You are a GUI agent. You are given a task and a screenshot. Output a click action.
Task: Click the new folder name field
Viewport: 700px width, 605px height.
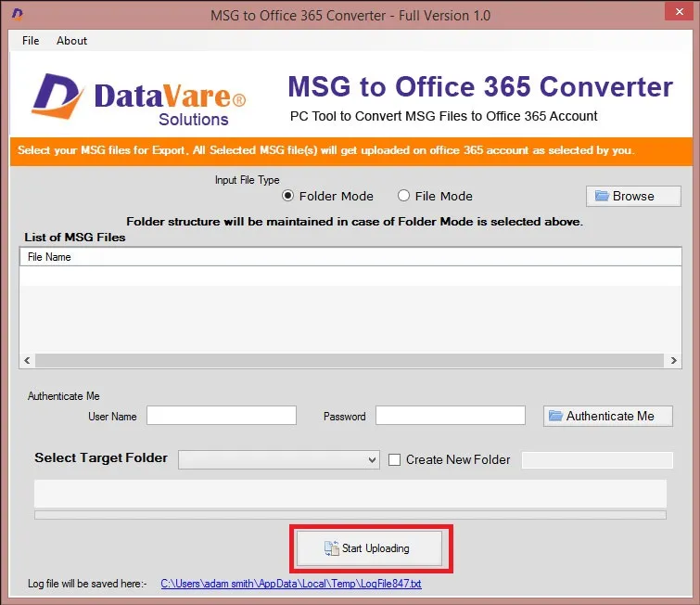click(597, 460)
